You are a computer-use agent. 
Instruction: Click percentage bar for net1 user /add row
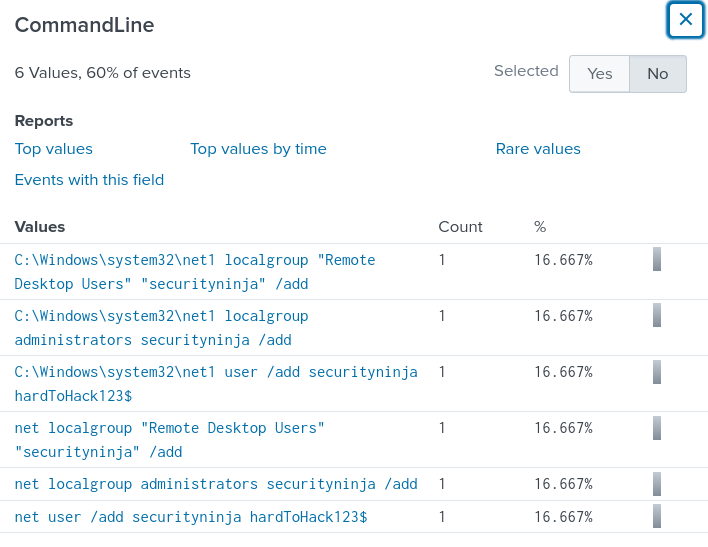657,372
